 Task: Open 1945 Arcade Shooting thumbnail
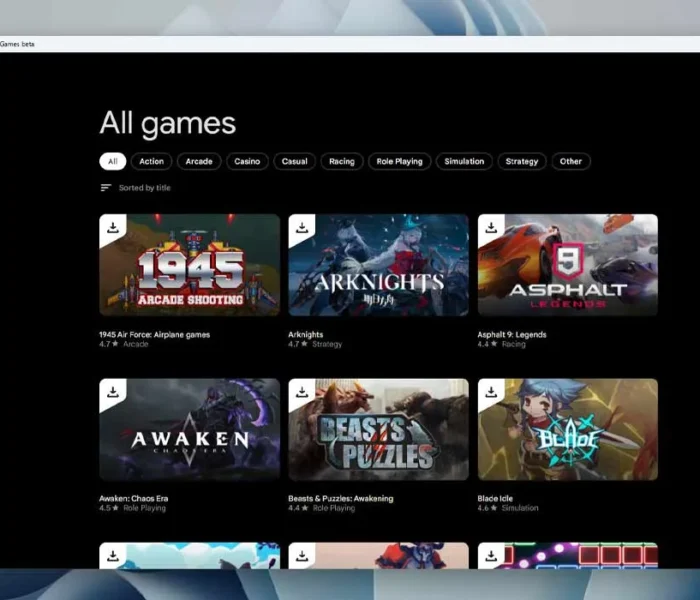(x=189, y=265)
